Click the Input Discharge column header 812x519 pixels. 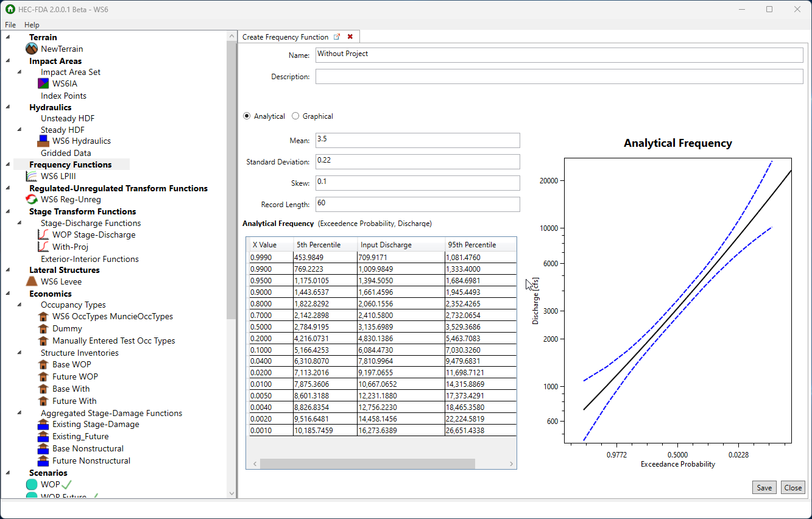coord(401,245)
